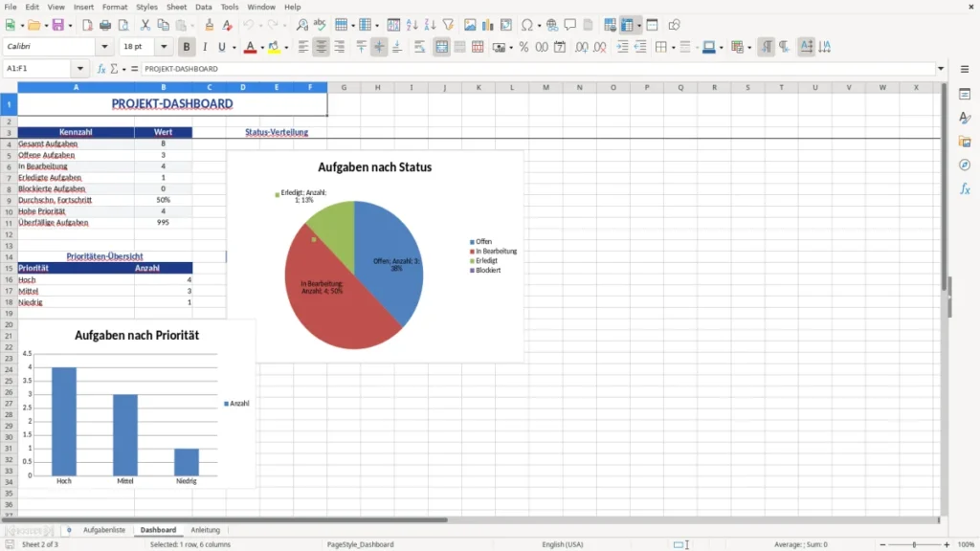Open the Name Box dropdown arrow
This screenshot has width=980, height=551.
point(80,69)
